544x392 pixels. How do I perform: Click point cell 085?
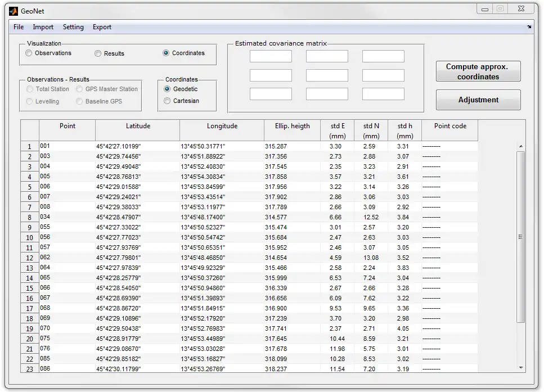point(68,358)
